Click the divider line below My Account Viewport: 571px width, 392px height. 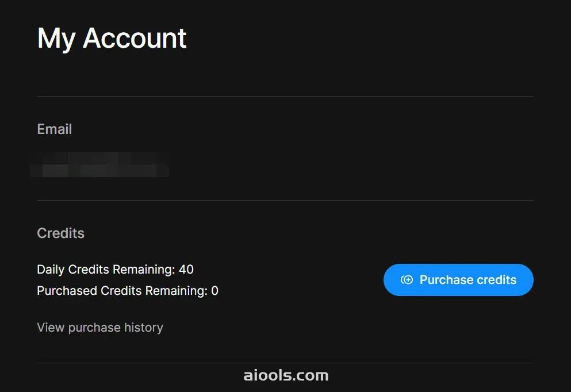tap(285, 96)
